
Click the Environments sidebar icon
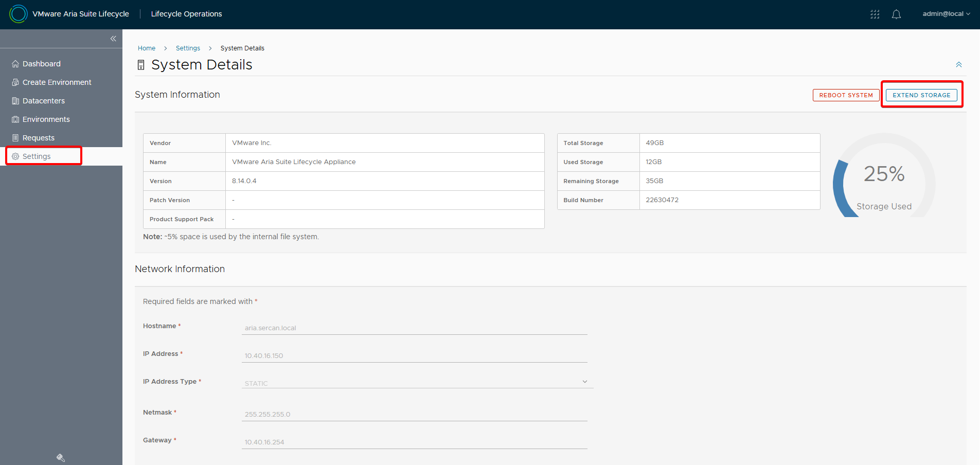[15, 119]
